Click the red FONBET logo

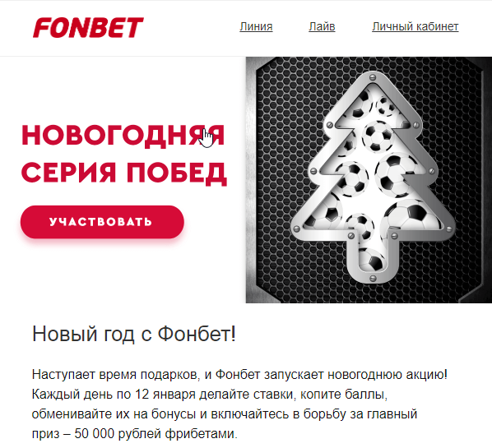coord(88,28)
